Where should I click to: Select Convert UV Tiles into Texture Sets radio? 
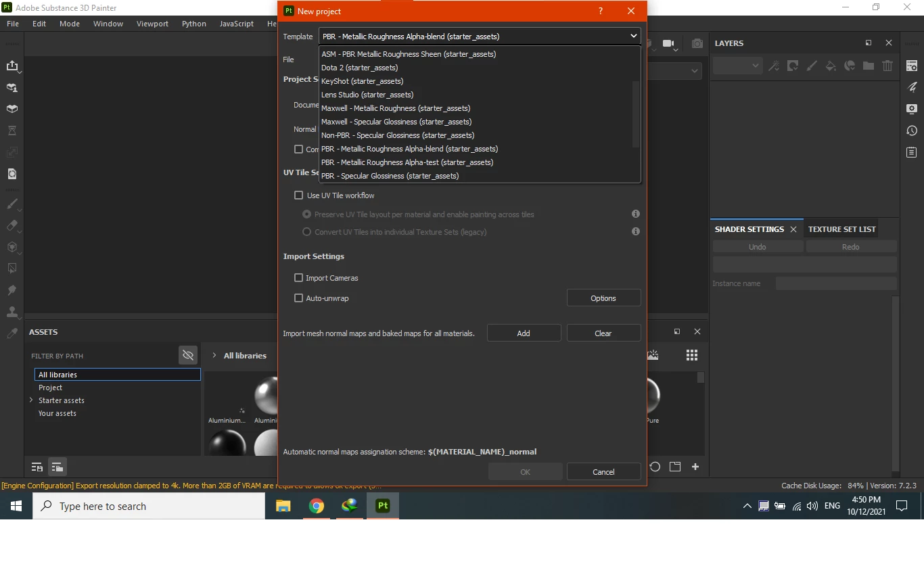tap(307, 232)
